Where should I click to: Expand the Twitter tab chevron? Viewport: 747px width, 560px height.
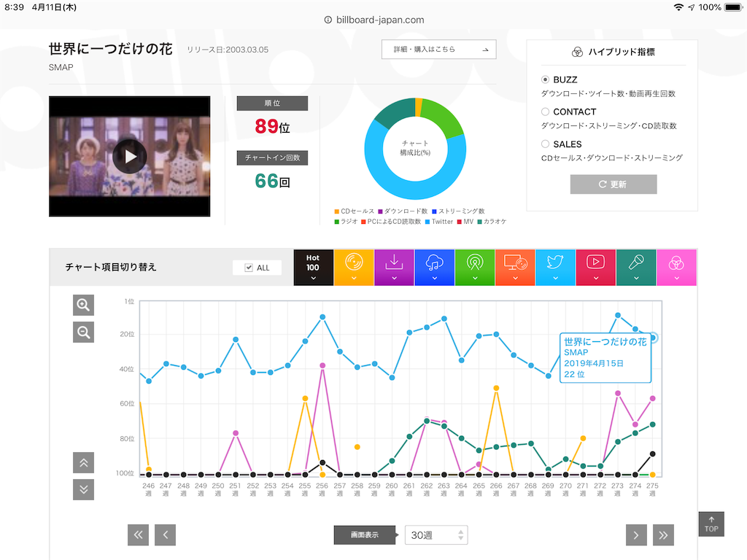pyautogui.click(x=555, y=278)
